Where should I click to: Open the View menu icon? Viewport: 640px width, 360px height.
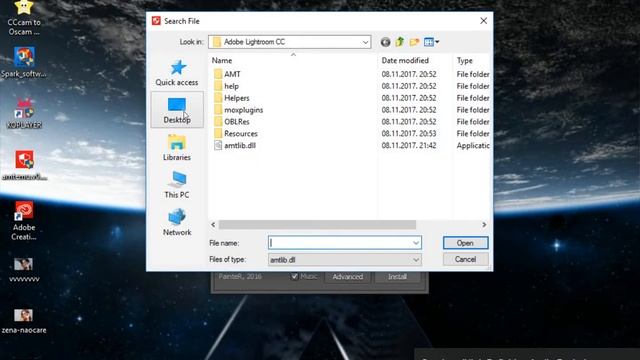(x=431, y=42)
